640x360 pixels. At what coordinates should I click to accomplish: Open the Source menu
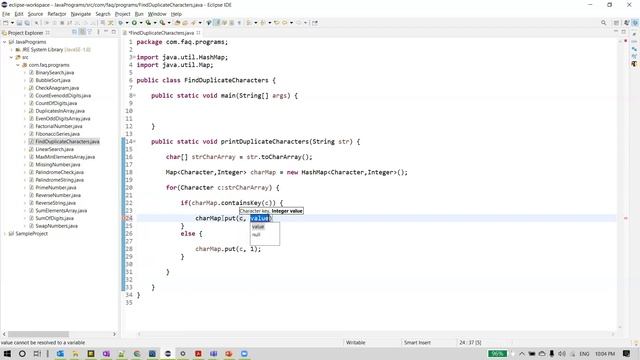pyautogui.click(x=35, y=14)
